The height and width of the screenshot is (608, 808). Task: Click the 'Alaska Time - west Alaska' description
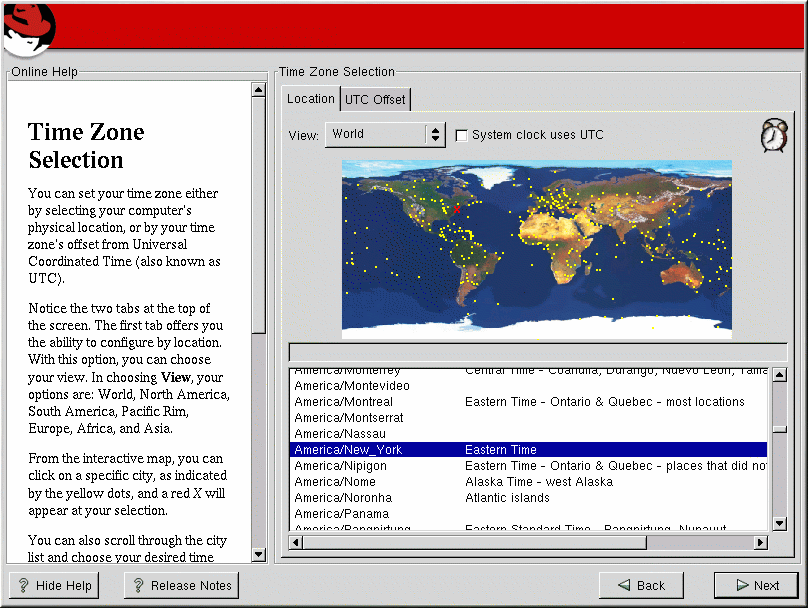[x=539, y=482]
